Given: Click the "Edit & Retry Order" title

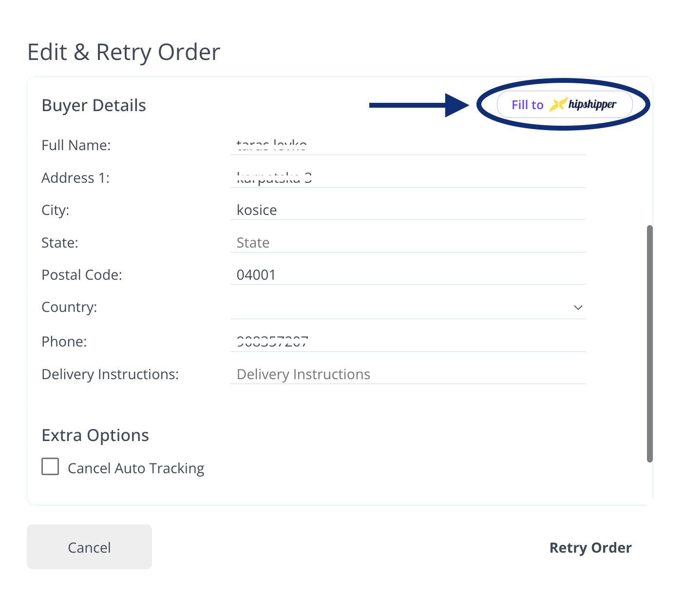Looking at the screenshot, I should pos(124,52).
